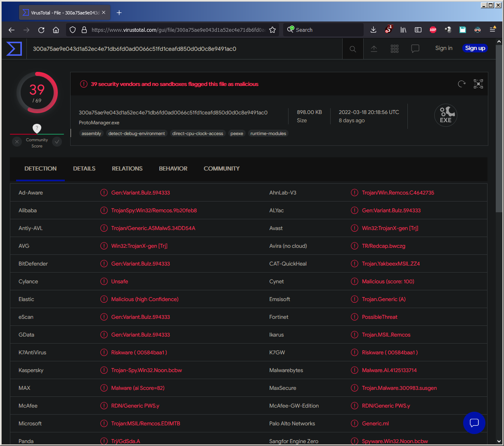Open the Adblock Plus extension

[x=433, y=30]
